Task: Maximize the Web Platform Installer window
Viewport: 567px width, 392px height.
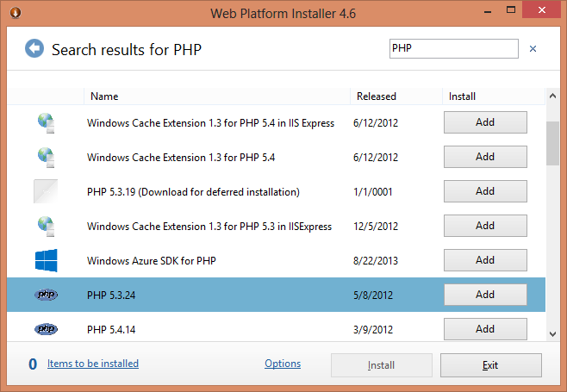Action: tap(511, 10)
